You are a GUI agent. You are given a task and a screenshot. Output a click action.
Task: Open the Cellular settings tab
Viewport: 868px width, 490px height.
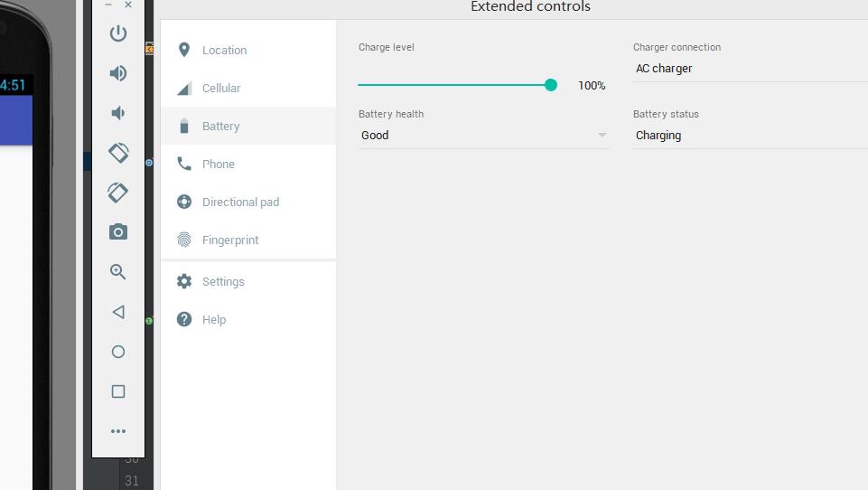point(221,89)
